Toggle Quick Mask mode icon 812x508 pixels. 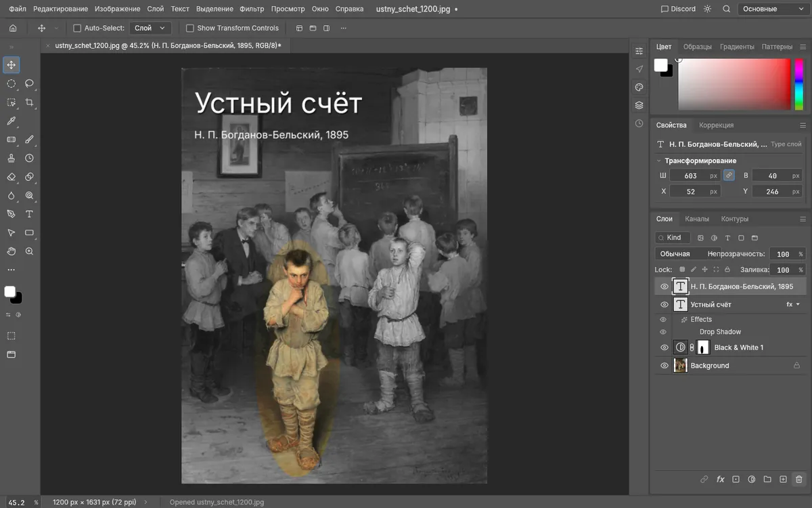coord(11,336)
